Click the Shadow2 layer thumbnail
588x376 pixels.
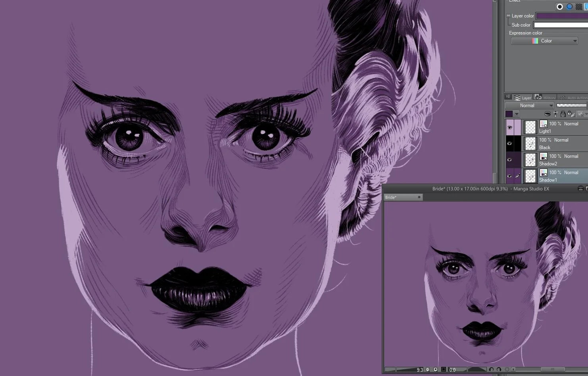click(x=530, y=160)
